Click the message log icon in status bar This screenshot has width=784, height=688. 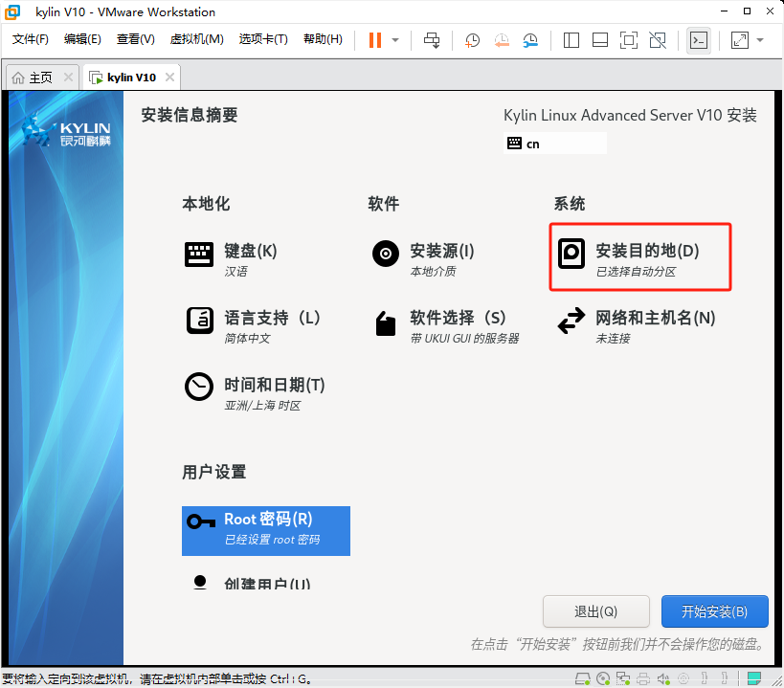pyautogui.click(x=754, y=678)
